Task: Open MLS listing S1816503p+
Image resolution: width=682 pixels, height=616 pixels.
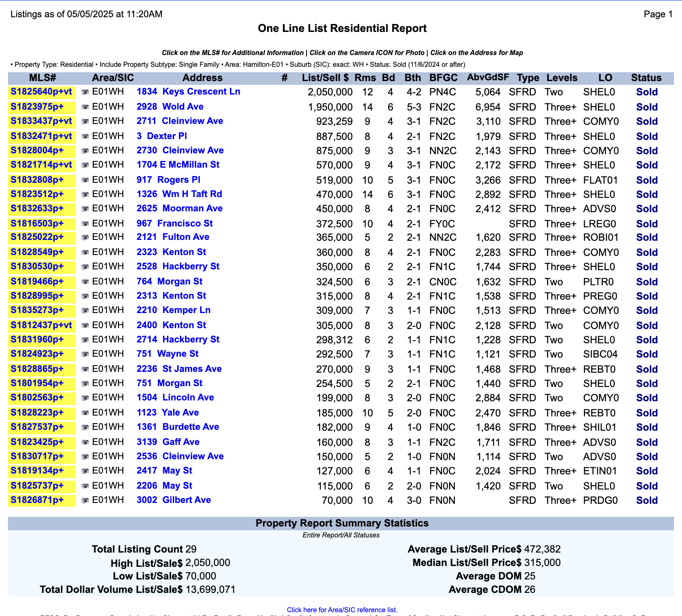Action: (x=37, y=224)
